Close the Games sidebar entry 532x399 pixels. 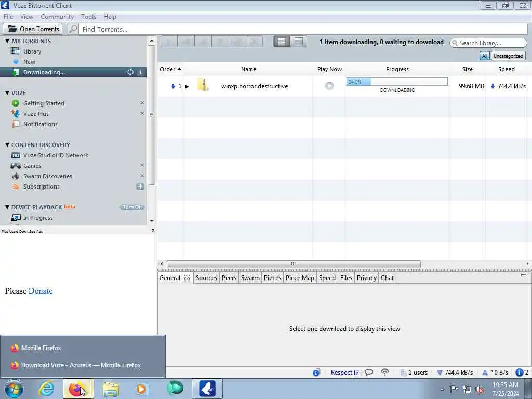tap(142, 165)
